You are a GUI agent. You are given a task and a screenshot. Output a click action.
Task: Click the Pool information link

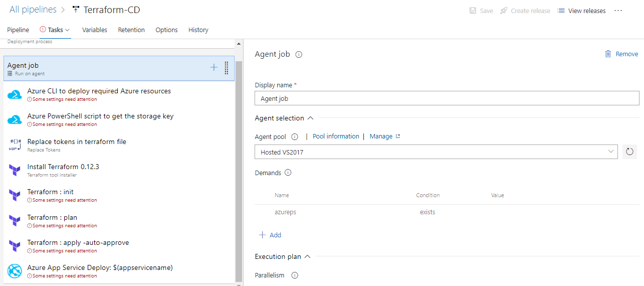pyautogui.click(x=336, y=136)
